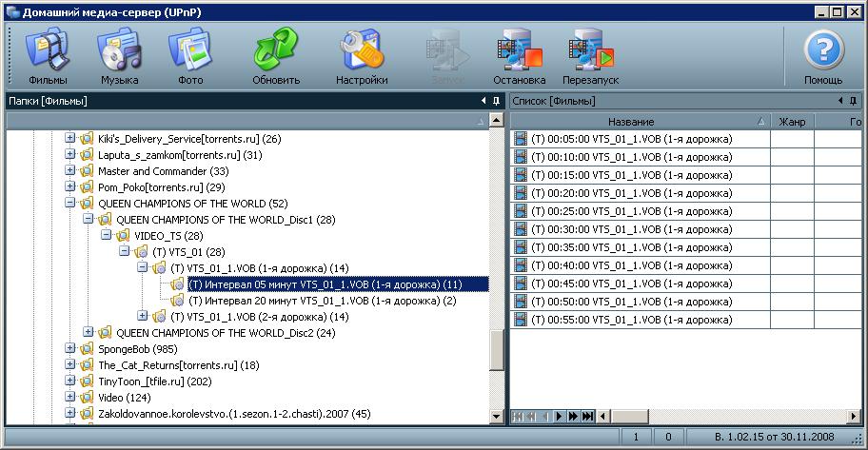Viewport: 868px width, 450px height.
Task: Click folder tree vertical scrollbar thumb
Action: coord(497,350)
